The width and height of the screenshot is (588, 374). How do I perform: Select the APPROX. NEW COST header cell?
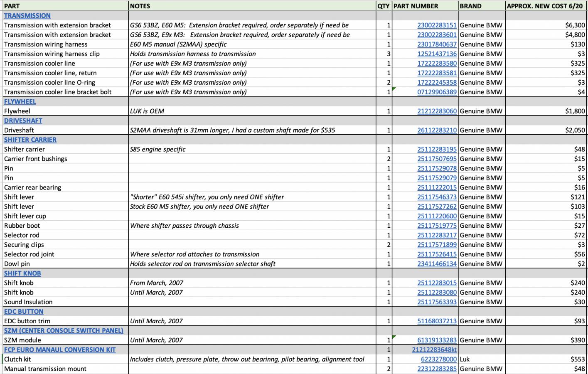point(545,6)
